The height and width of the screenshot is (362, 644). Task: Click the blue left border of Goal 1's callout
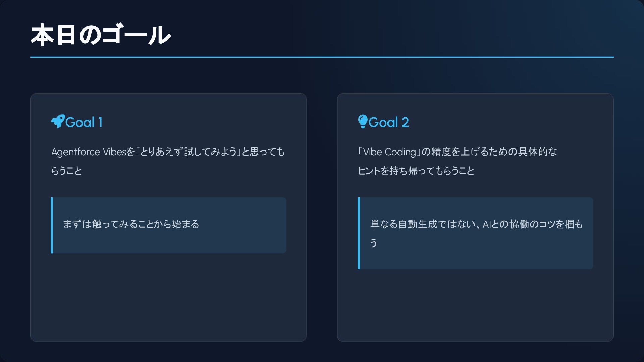tap(52, 225)
